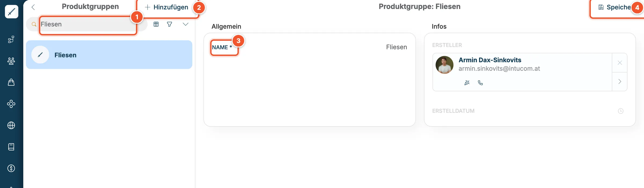Open the globe sidebar icon

11,125
